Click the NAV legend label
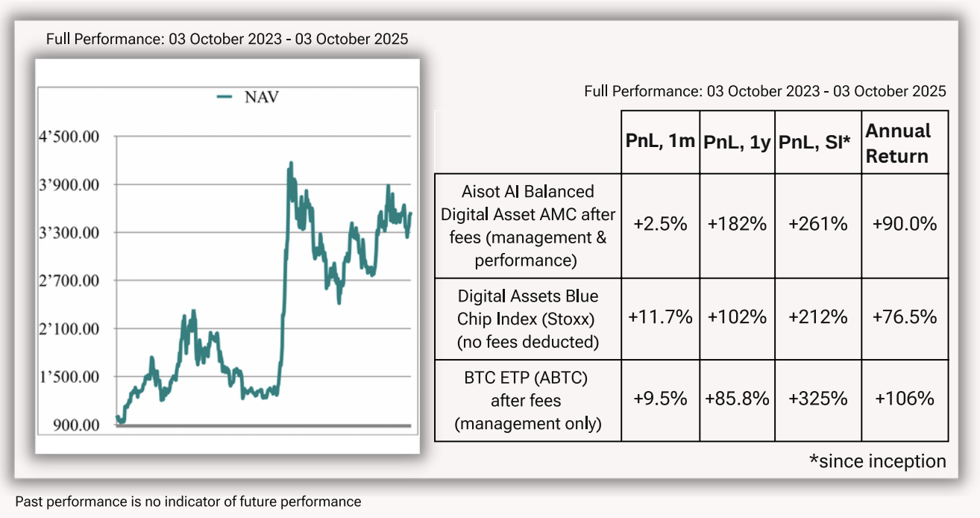This screenshot has height=518, width=980. pos(261,98)
